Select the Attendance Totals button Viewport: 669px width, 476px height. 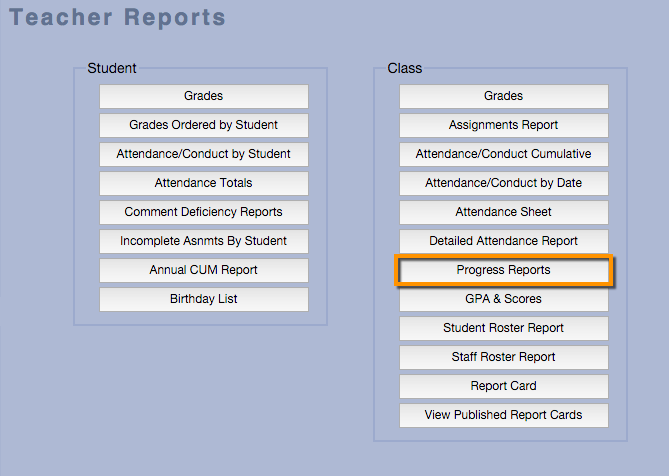click(x=203, y=183)
